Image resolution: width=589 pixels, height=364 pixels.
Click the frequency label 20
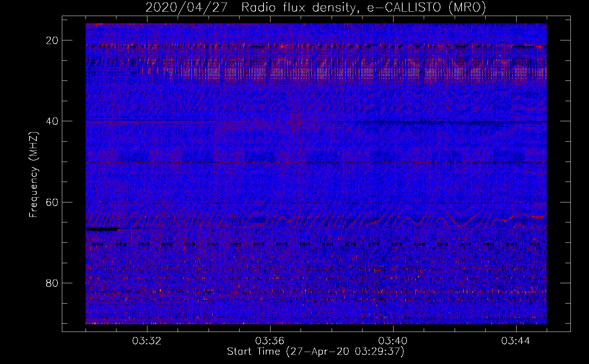[52, 40]
